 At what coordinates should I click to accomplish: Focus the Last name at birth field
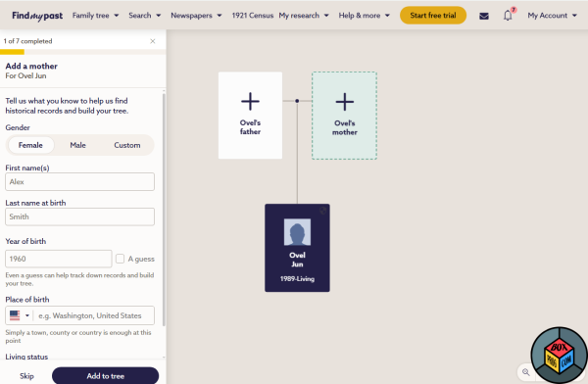pos(80,216)
